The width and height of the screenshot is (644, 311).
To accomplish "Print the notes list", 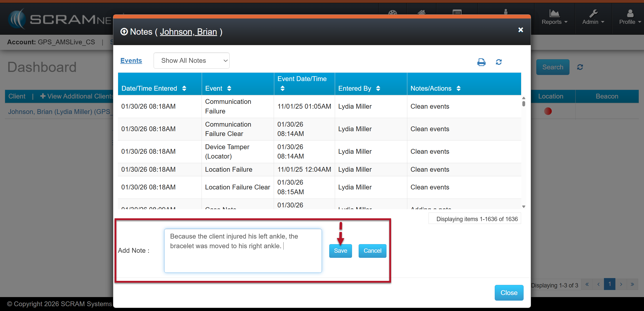I will 481,62.
